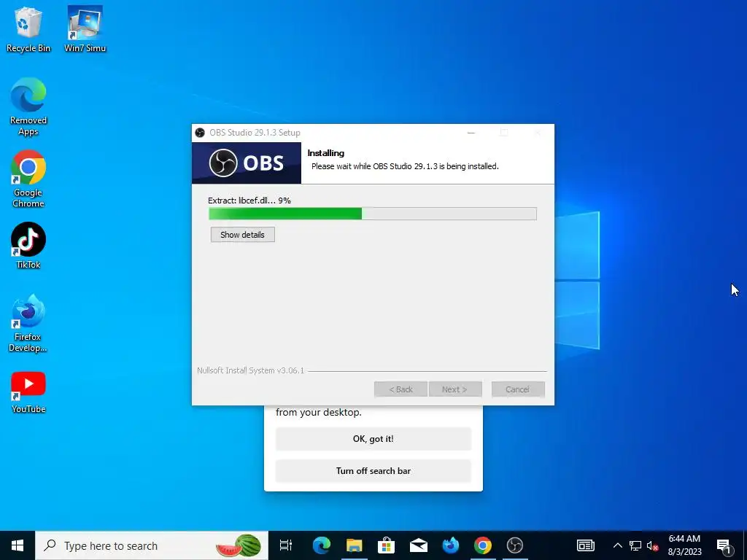Viewport: 747px width, 560px height.
Task: Open Firefox Developer Edition from taskbar
Action: click(x=450, y=545)
